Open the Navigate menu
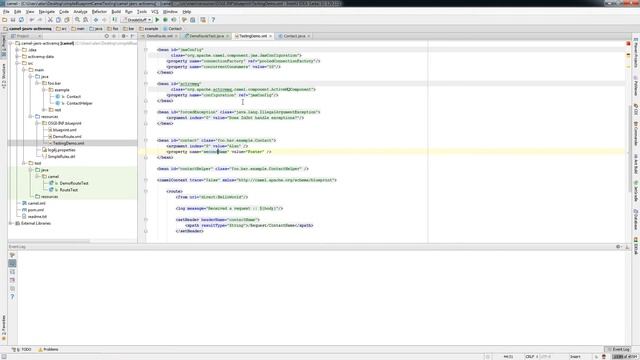The image size is (640, 360). (47, 12)
